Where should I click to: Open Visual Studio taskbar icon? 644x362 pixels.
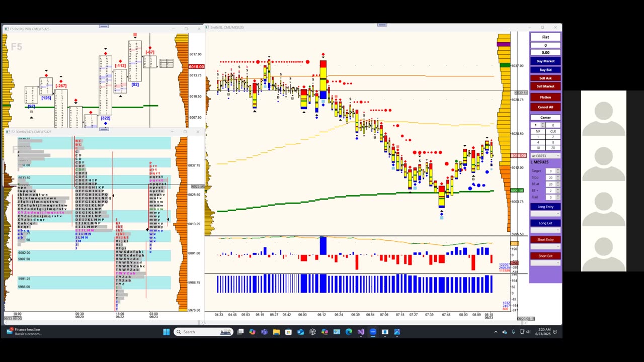click(361, 332)
